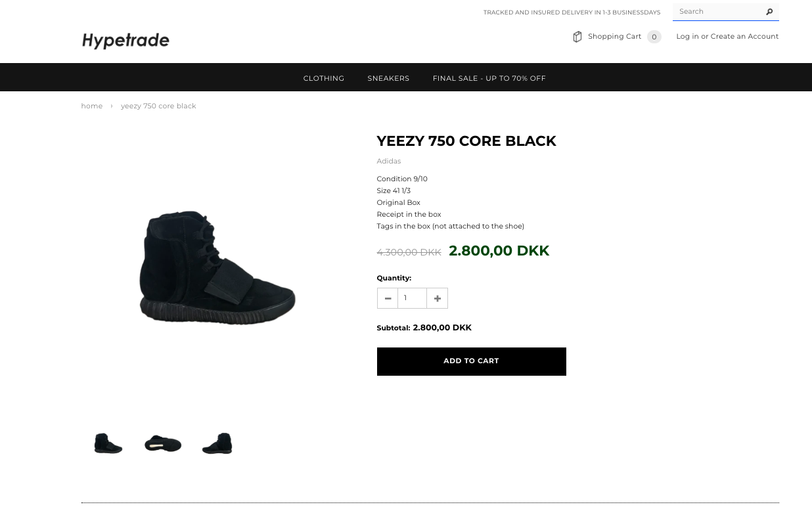The width and height of the screenshot is (812, 513).
Task: Open the Adidas brand link
Action: (x=389, y=161)
